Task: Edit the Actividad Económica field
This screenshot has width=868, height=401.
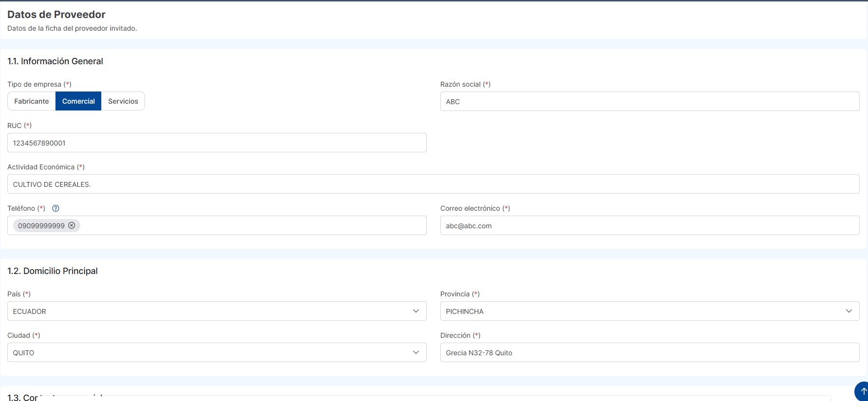Action: (x=433, y=184)
